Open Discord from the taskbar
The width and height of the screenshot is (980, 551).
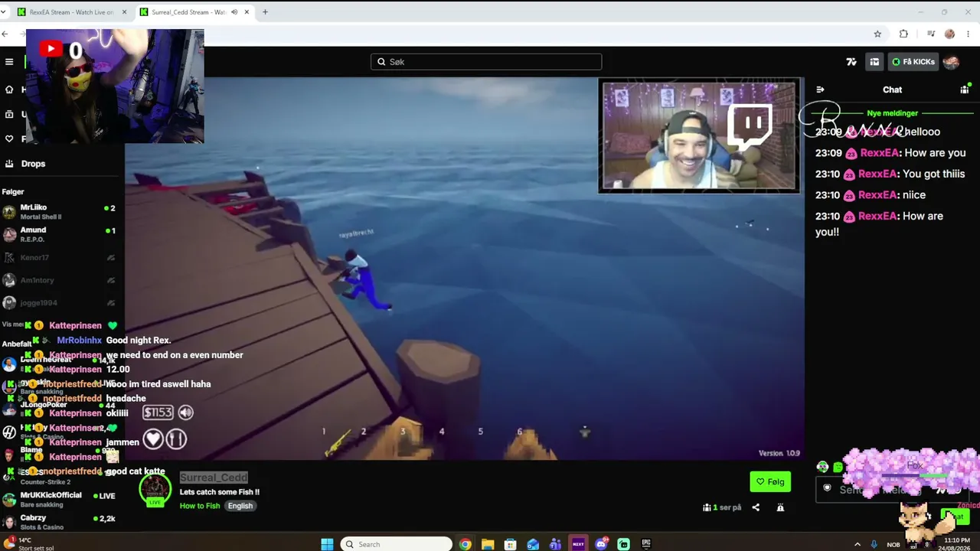(x=601, y=544)
